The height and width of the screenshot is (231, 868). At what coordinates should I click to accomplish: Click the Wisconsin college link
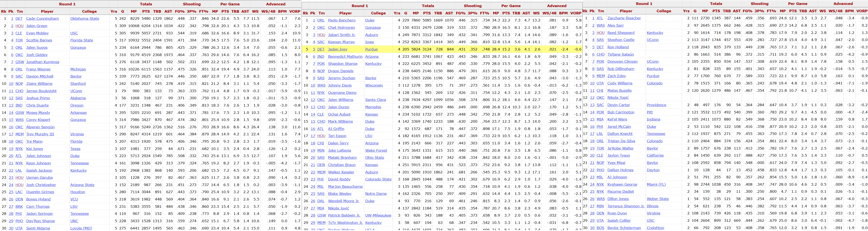tap(374, 86)
